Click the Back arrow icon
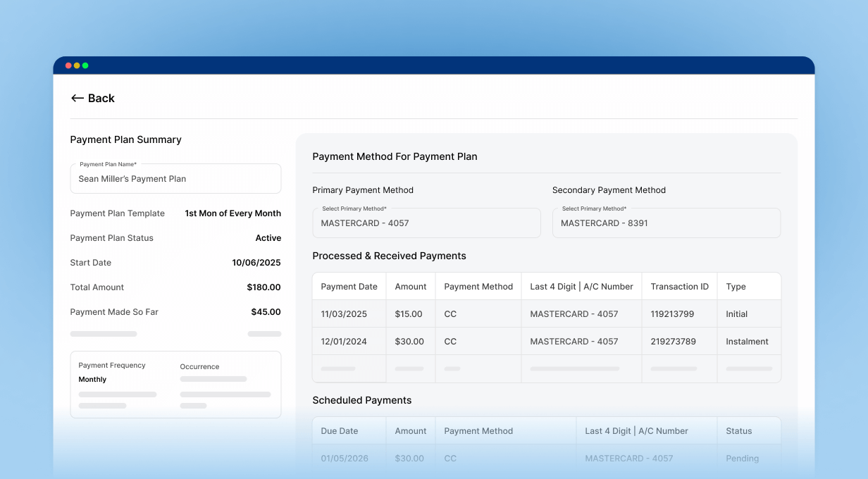 [x=77, y=99]
